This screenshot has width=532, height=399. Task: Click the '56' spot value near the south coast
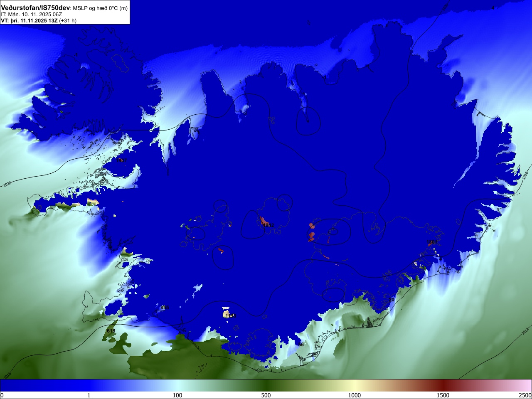pyautogui.click(x=301, y=345)
